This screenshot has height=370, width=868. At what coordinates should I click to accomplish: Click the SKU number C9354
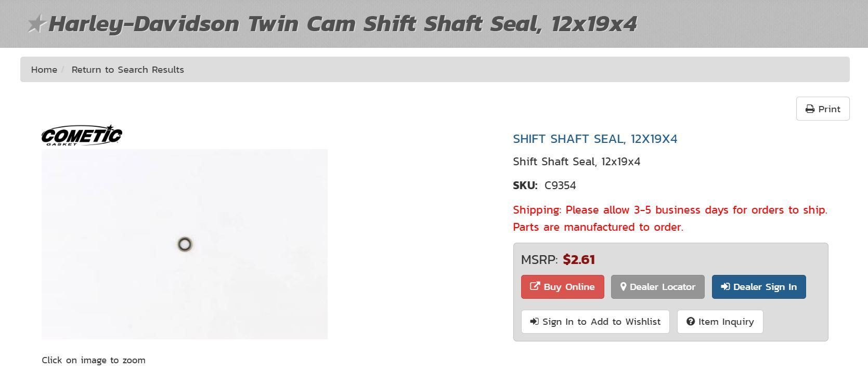560,186
